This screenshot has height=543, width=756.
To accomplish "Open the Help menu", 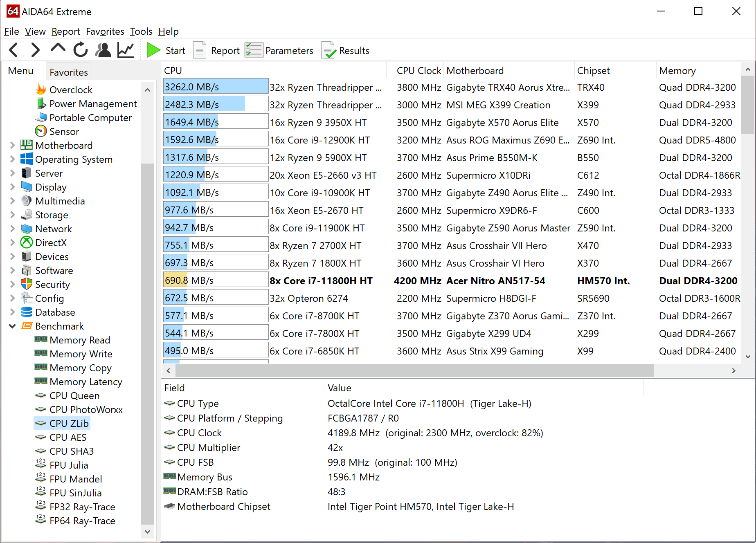I will [169, 31].
